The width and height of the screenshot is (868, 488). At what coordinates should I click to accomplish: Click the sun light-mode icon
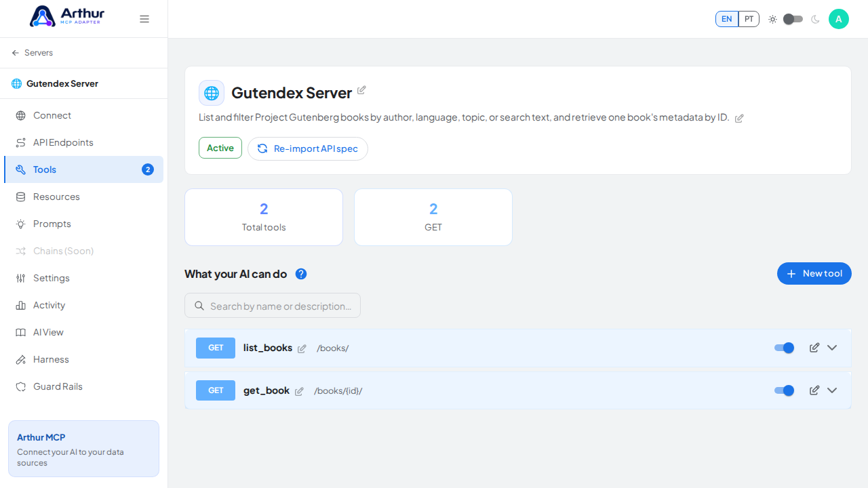coord(772,20)
